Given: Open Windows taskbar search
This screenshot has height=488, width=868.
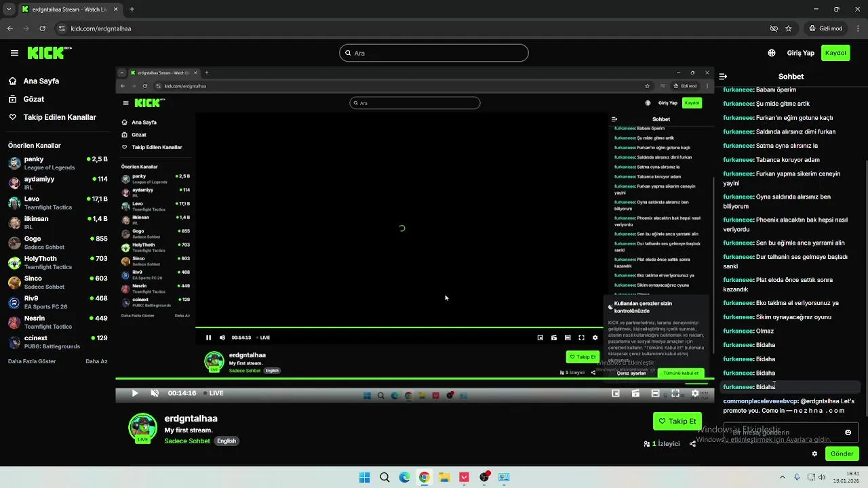Looking at the screenshot, I should coord(384,477).
